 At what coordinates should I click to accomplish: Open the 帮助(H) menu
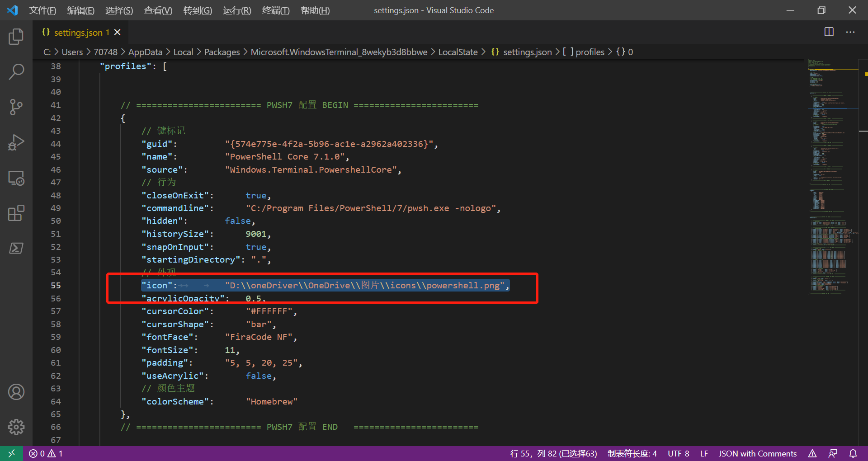(315, 10)
